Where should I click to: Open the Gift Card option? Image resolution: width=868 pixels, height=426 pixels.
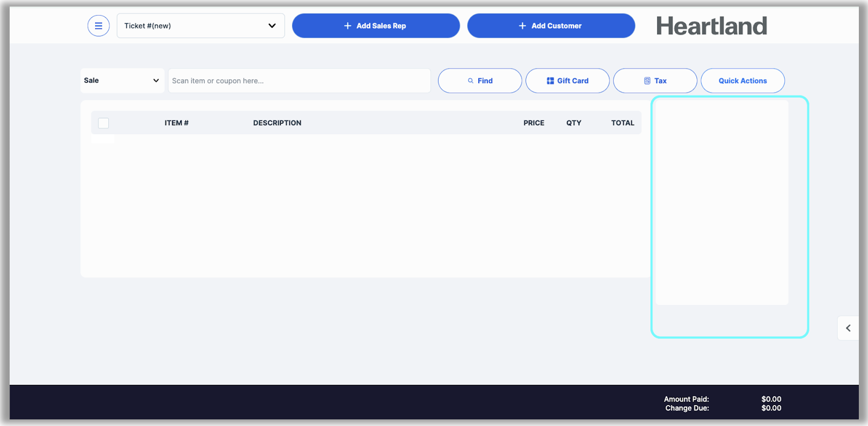point(567,81)
